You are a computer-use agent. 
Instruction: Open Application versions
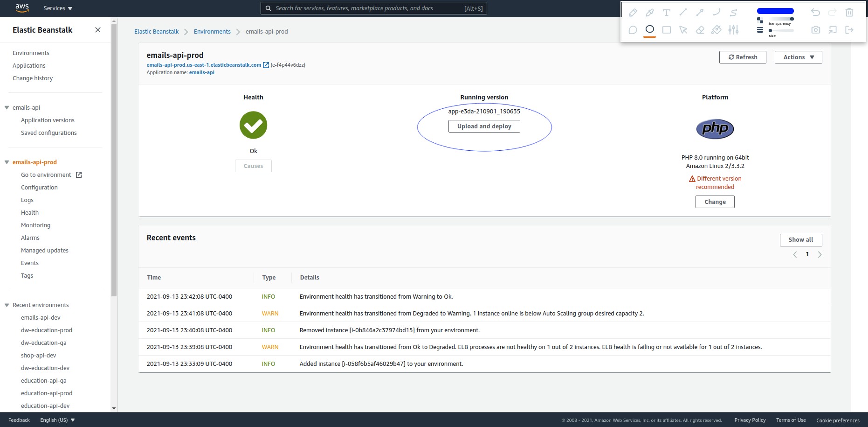48,120
